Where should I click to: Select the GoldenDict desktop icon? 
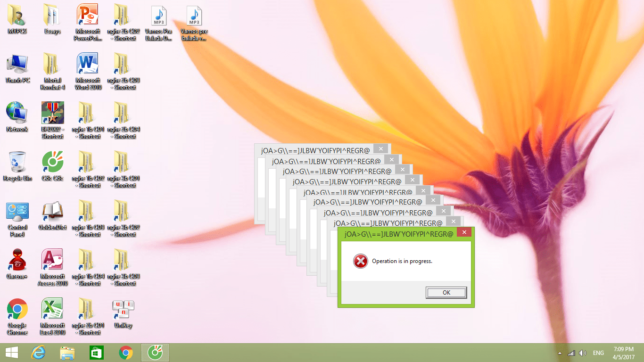click(x=52, y=212)
